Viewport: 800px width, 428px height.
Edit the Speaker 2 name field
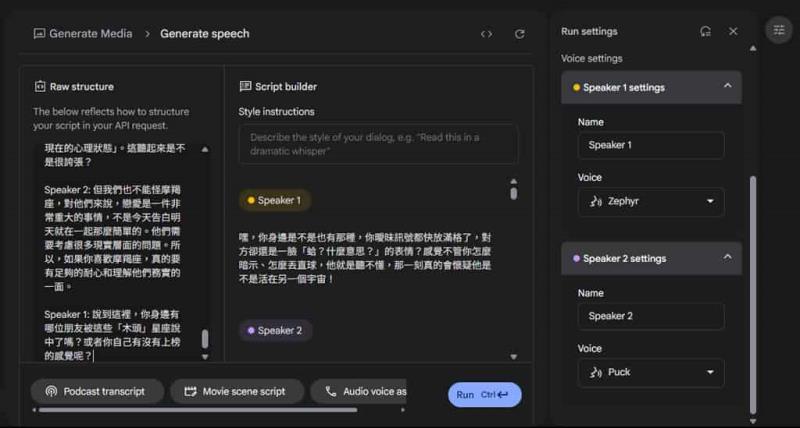point(651,316)
